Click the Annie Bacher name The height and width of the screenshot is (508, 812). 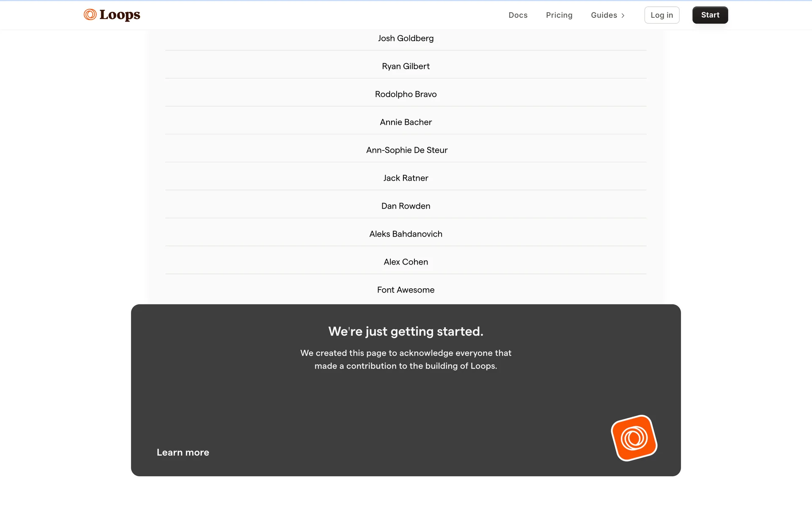(x=406, y=122)
